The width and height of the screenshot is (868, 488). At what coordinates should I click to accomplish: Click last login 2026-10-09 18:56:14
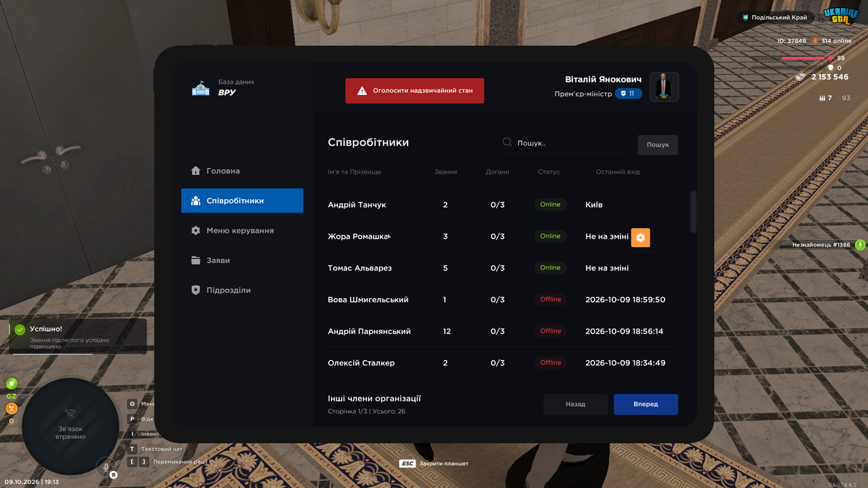tap(625, 331)
